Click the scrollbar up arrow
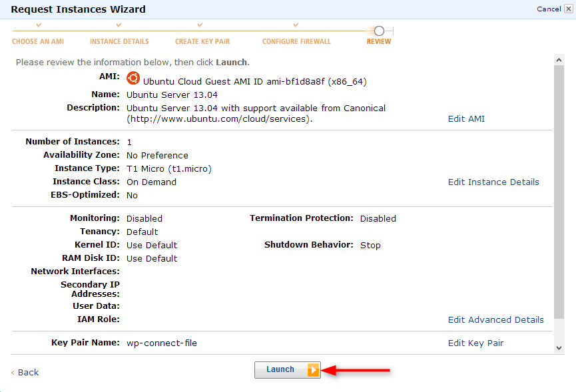This screenshot has width=576, height=392. tap(559, 60)
